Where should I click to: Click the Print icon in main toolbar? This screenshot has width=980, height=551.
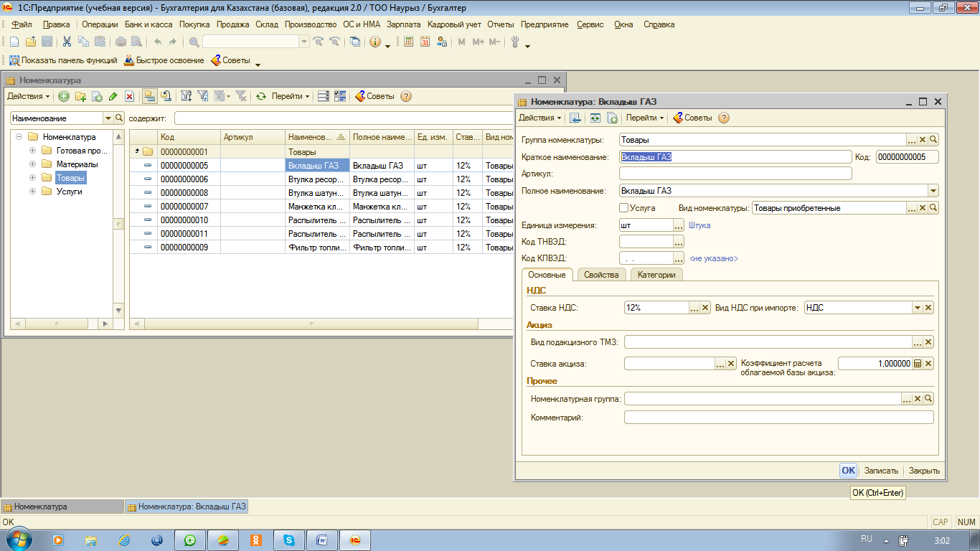click(x=121, y=42)
